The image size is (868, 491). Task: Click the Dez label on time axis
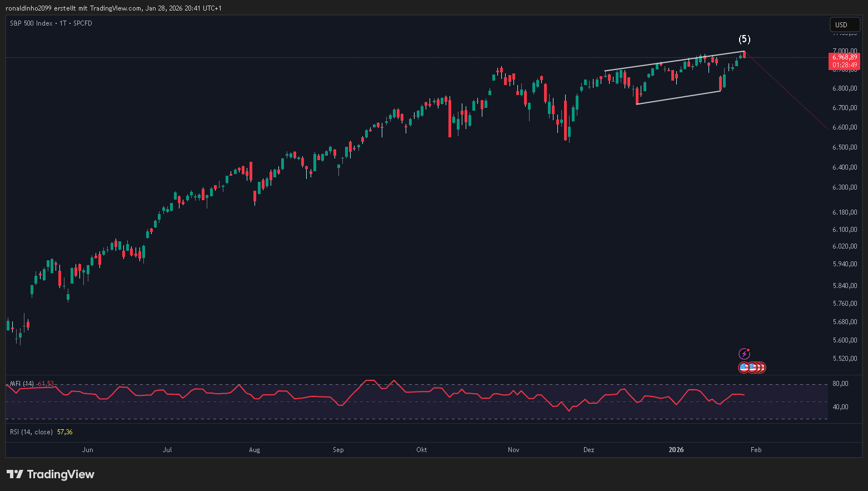588,450
